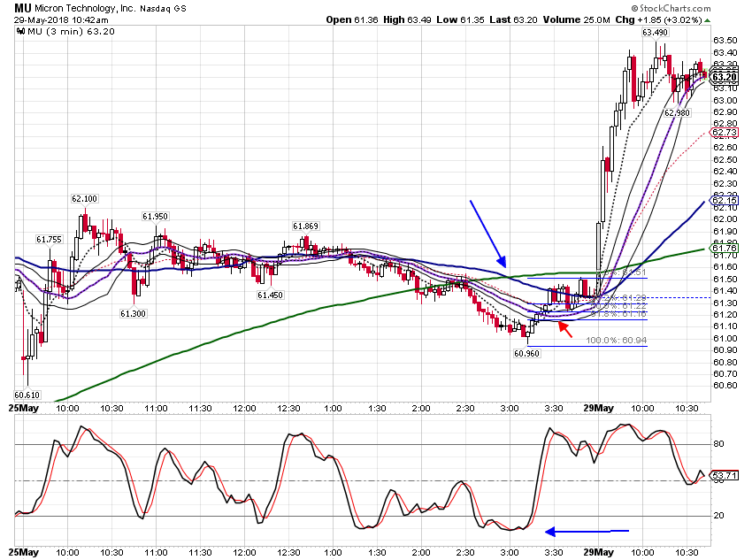Viewport: 752px width, 560px height.
Task: Click the Chg +1.85 (+3.02%) value
Action: coord(659,19)
